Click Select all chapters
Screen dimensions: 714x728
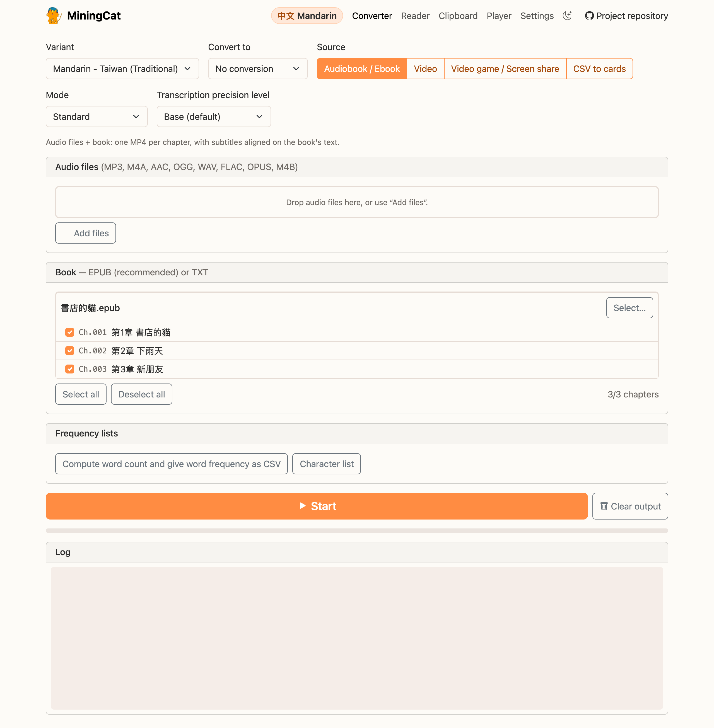coord(81,394)
